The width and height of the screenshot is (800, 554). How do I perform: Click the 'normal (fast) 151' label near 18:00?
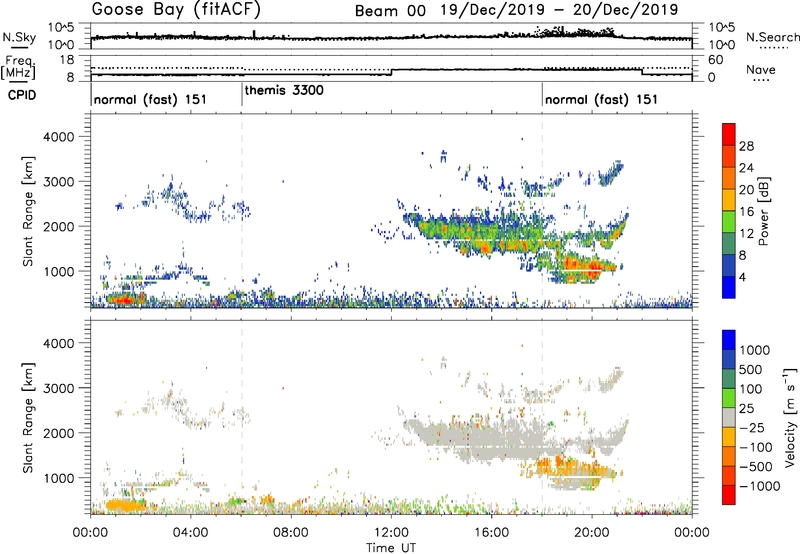[x=601, y=99]
